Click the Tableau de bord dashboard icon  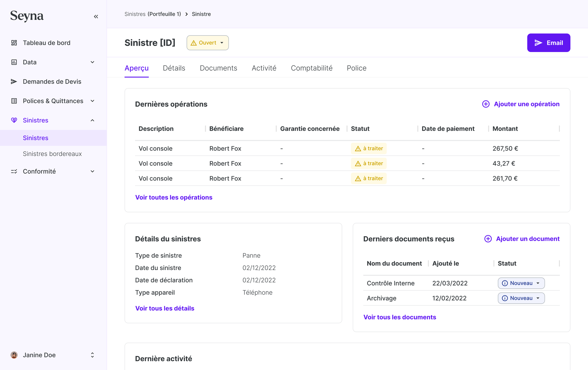point(14,43)
